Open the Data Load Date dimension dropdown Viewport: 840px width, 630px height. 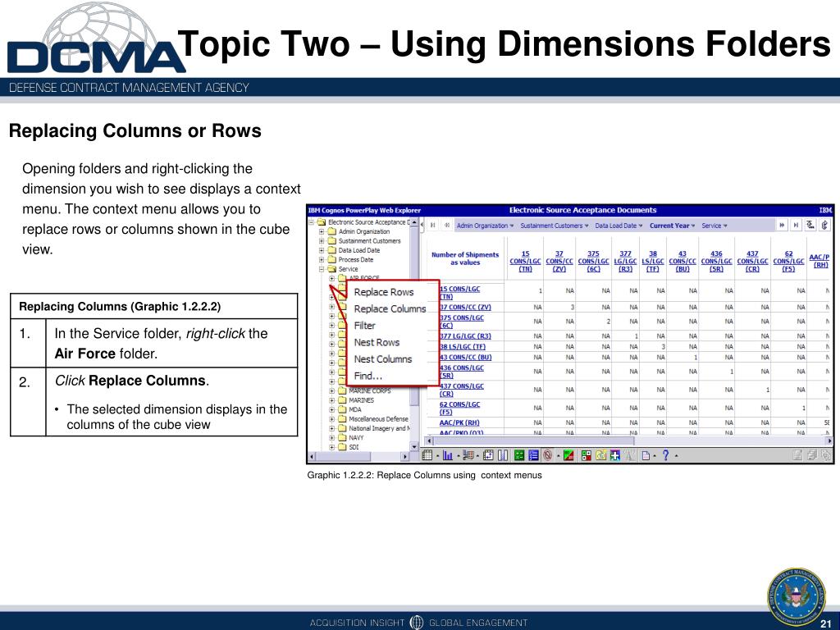(619, 226)
